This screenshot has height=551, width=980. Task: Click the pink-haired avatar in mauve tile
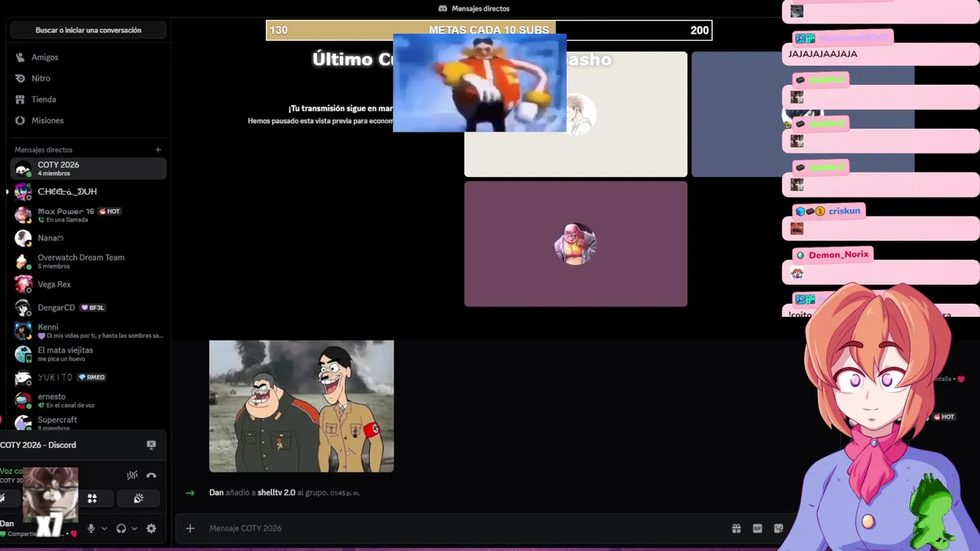click(576, 244)
